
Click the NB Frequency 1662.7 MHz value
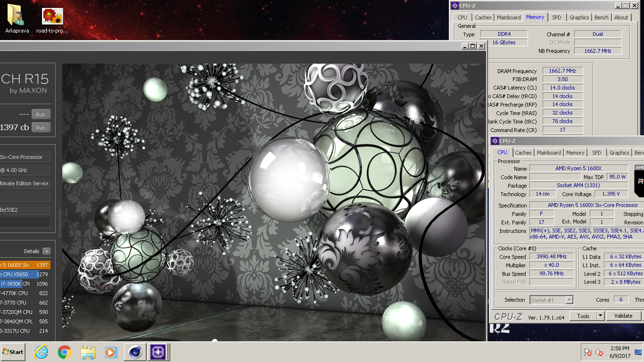pyautogui.click(x=598, y=51)
